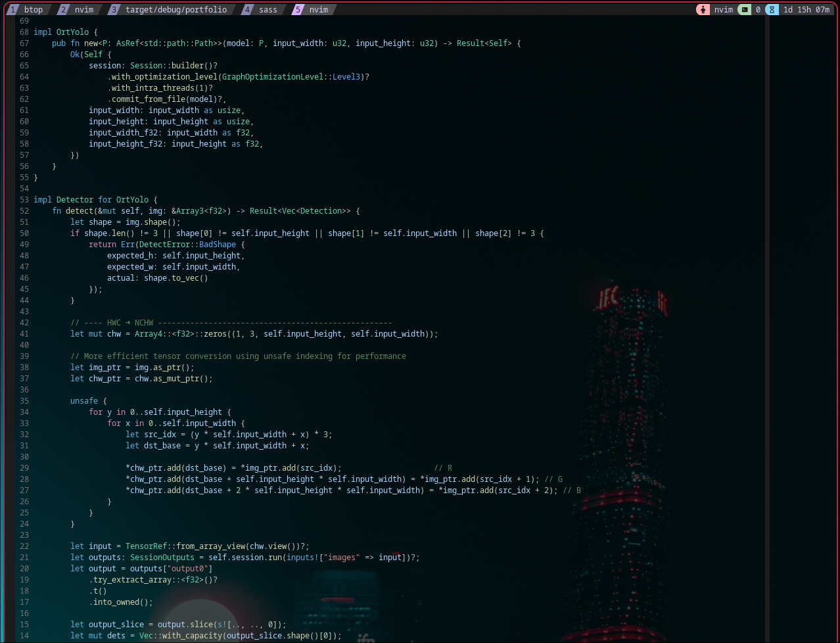Click the let shape = img.shape(); line
The image size is (840, 643).
[x=126, y=222]
